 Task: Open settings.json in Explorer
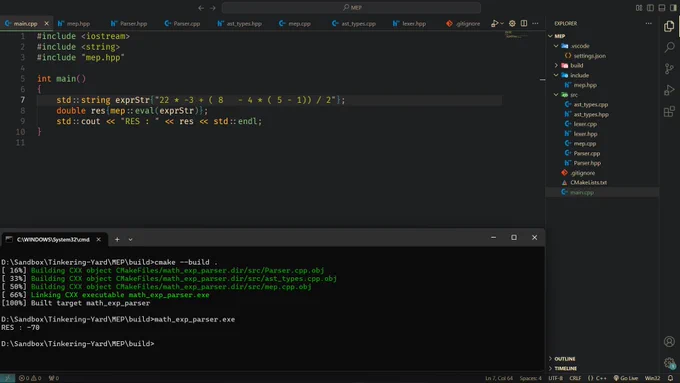click(x=589, y=56)
